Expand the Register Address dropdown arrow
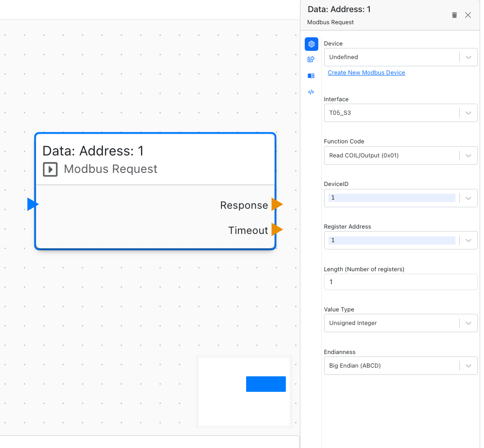 coord(468,240)
